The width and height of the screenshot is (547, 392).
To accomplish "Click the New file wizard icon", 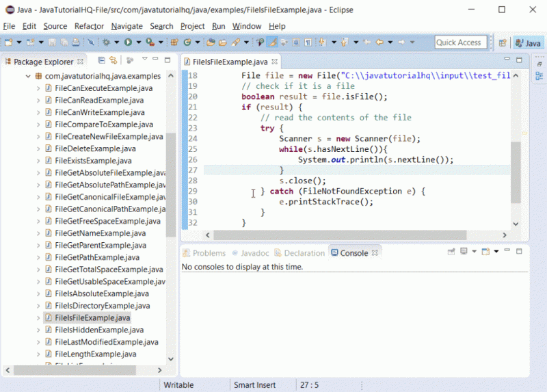I will tap(8, 42).
